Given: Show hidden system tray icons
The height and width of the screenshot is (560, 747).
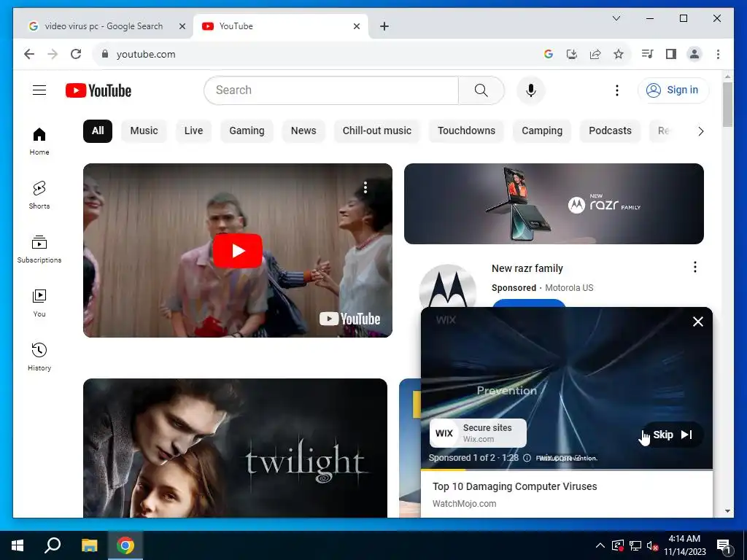Looking at the screenshot, I should pyautogui.click(x=600, y=545).
